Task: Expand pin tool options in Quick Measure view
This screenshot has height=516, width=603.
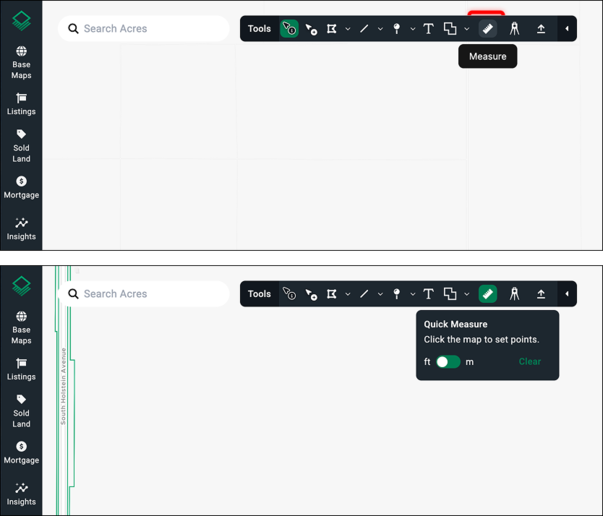Action: (x=413, y=294)
